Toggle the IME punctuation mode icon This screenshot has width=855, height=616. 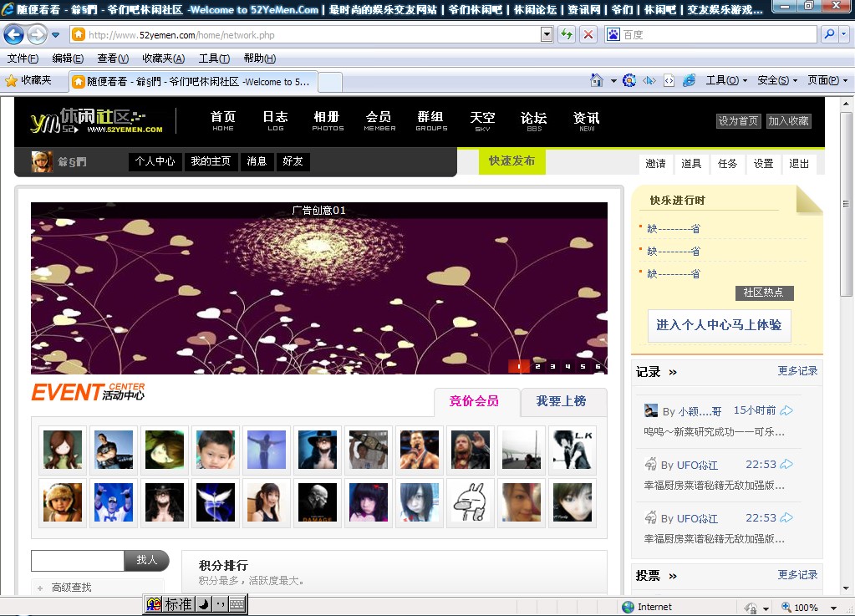[x=221, y=604]
